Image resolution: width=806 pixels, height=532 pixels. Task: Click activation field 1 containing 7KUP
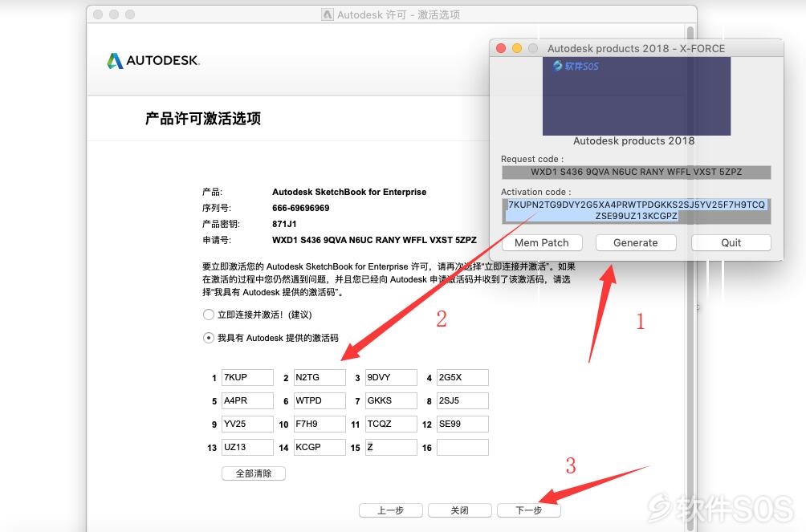coord(247,377)
